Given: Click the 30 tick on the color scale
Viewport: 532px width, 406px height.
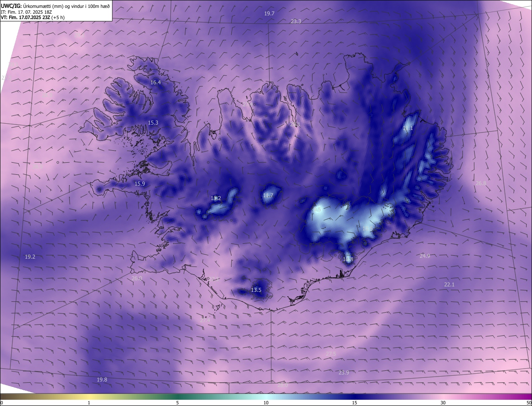Looking at the screenshot, I should pyautogui.click(x=443, y=403).
